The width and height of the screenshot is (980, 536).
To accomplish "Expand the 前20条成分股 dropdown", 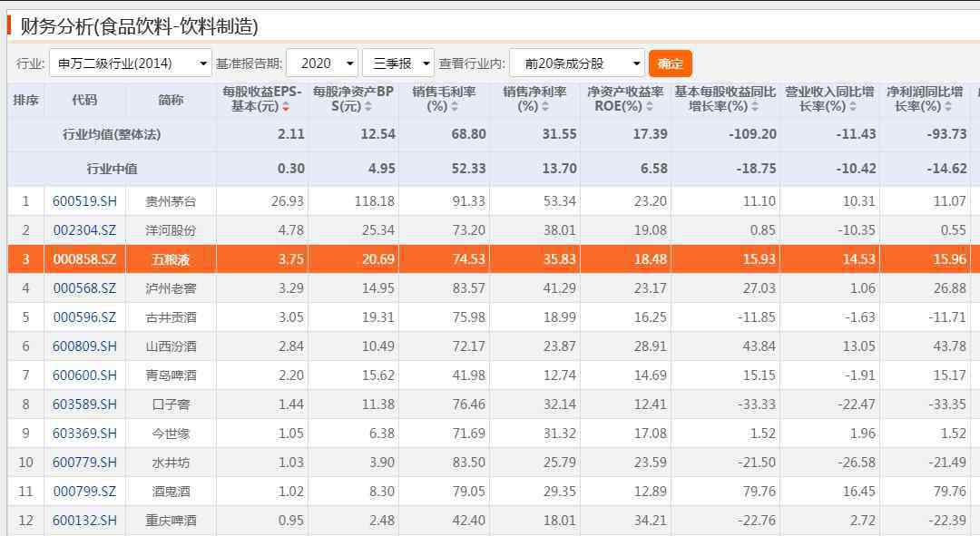I will [577, 63].
